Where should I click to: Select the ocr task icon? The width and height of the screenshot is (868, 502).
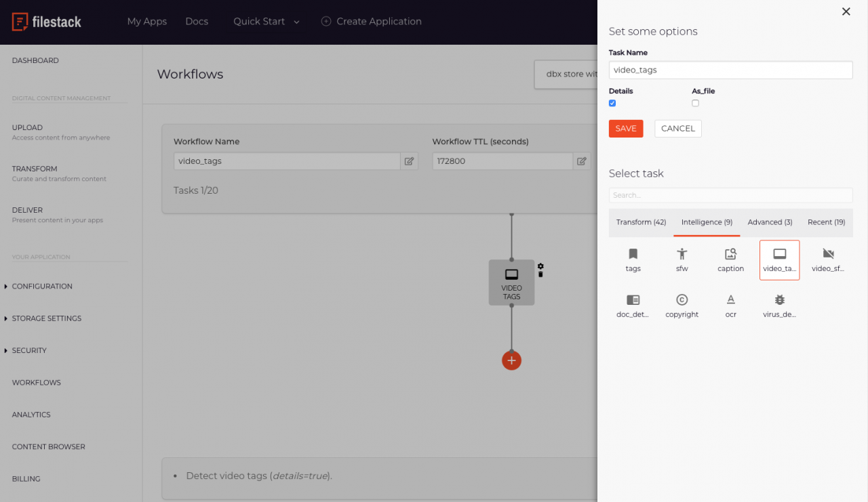(x=730, y=305)
